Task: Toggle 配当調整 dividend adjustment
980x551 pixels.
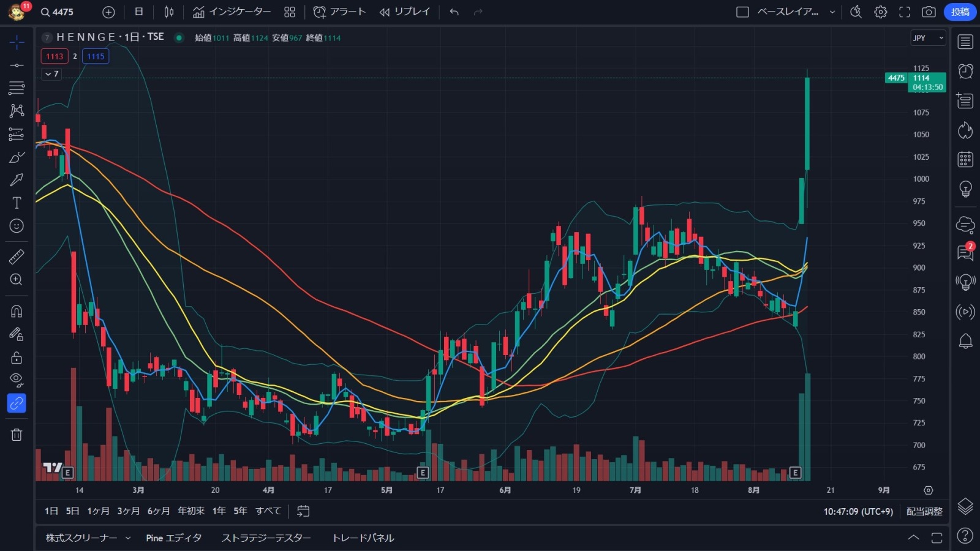Action: pos(924,511)
